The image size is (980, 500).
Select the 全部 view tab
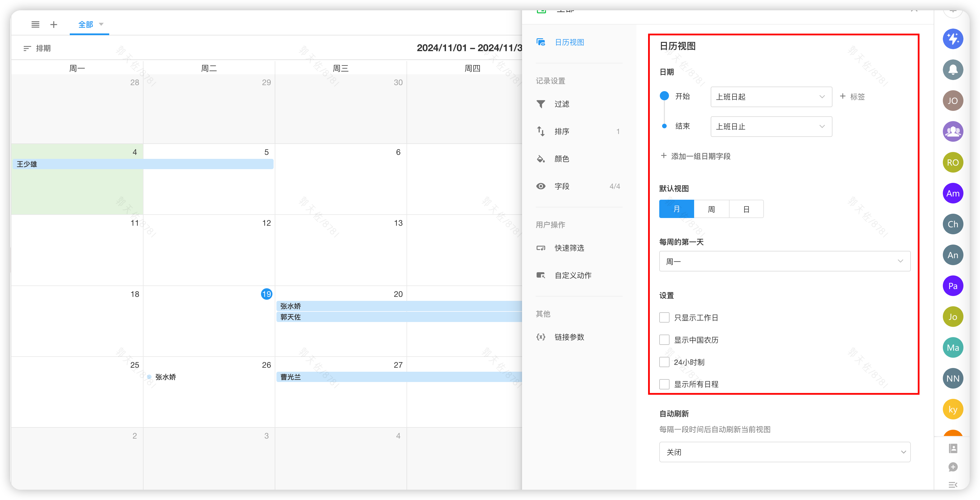[85, 24]
